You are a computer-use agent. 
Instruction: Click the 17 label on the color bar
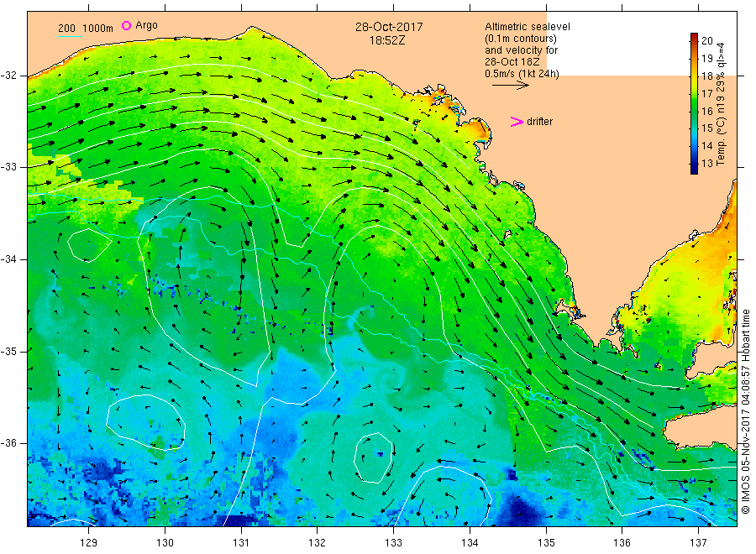[x=707, y=93]
